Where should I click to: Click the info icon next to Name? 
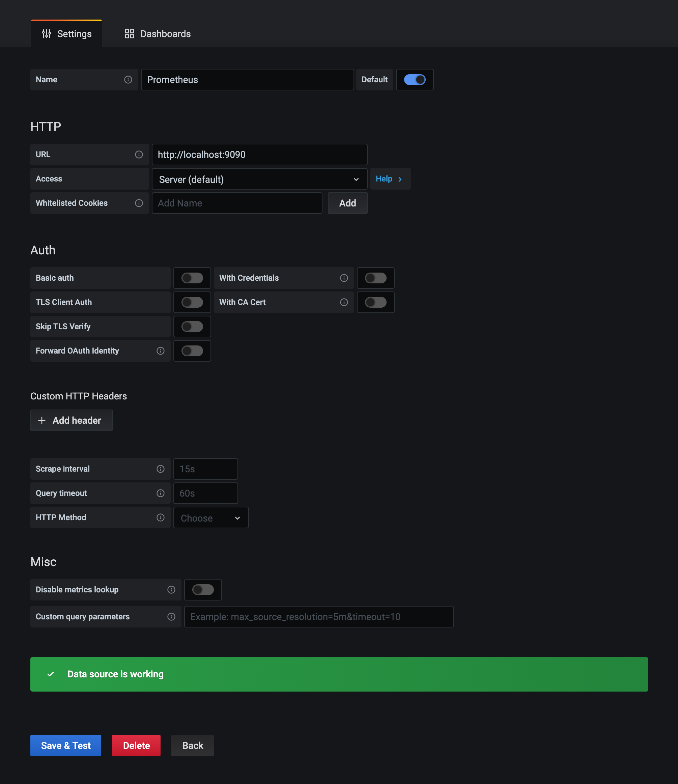tap(128, 80)
